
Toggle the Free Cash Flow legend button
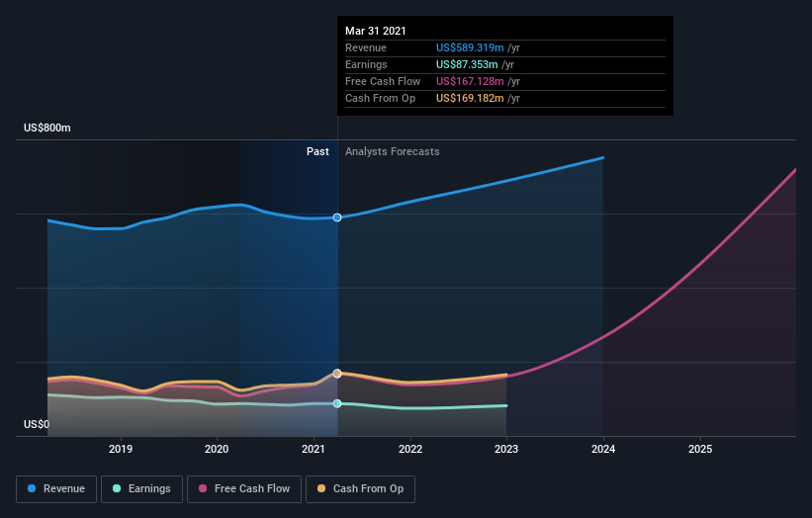244,489
